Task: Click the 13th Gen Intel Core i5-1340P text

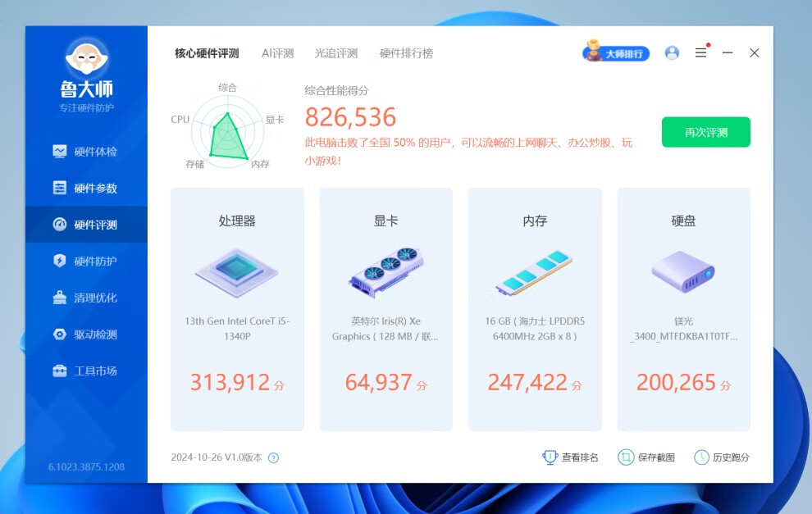Action: point(237,329)
